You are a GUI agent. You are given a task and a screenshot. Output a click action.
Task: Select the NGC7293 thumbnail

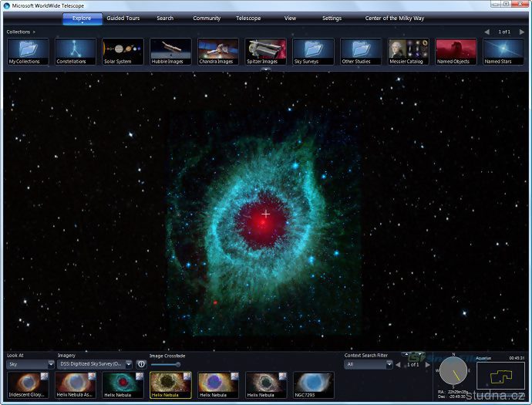pyautogui.click(x=313, y=385)
